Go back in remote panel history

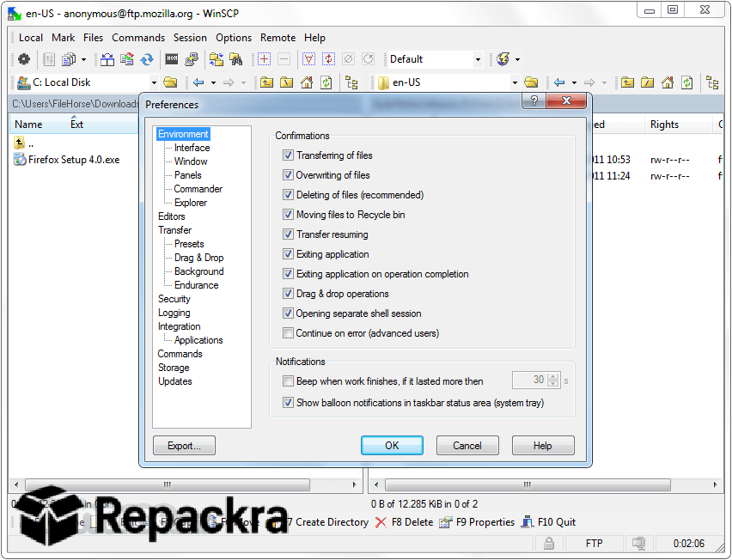[559, 82]
